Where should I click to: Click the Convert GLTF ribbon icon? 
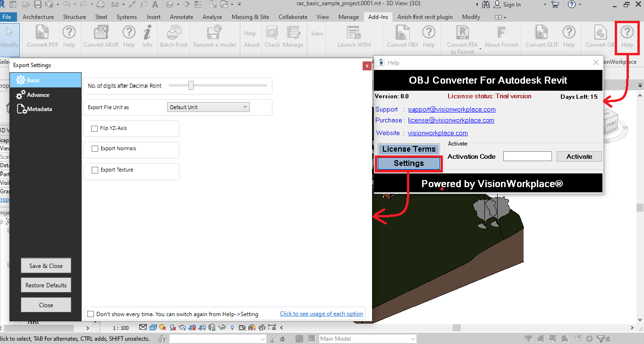click(541, 33)
